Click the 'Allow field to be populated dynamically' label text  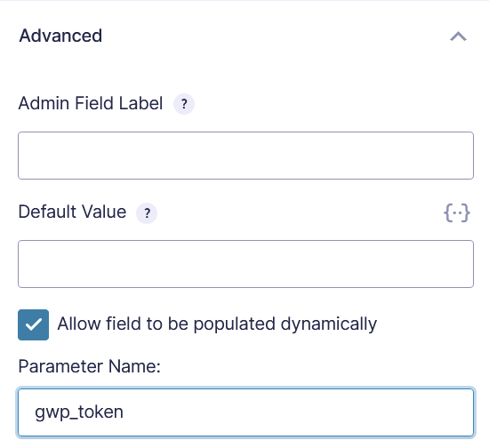point(217,324)
